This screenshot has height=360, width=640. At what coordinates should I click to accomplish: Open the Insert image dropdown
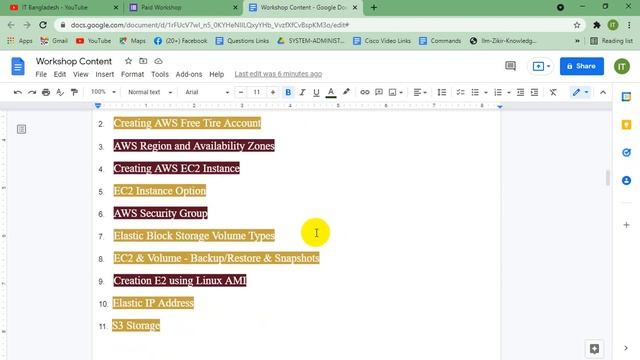396,92
